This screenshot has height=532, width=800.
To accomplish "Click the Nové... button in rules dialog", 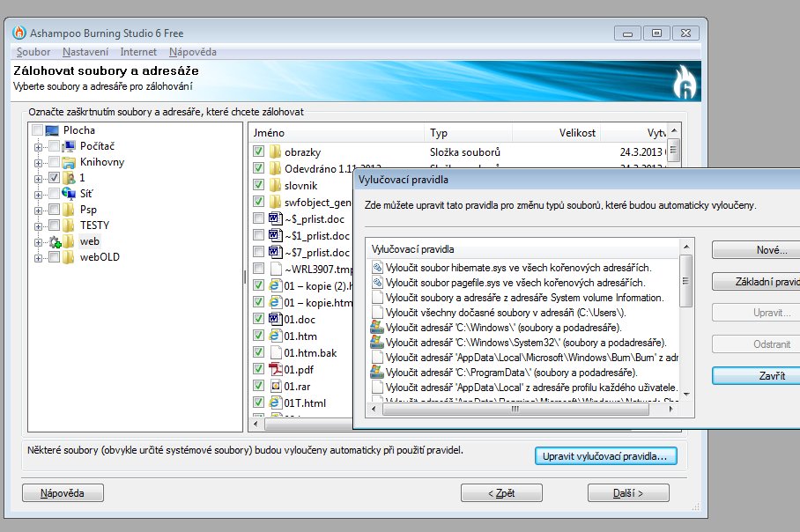I will click(756, 250).
